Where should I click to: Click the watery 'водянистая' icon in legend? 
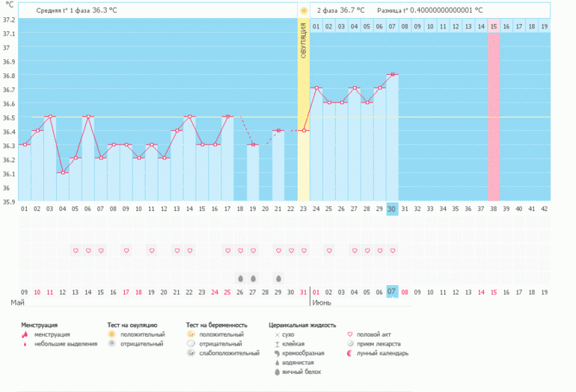(x=278, y=363)
